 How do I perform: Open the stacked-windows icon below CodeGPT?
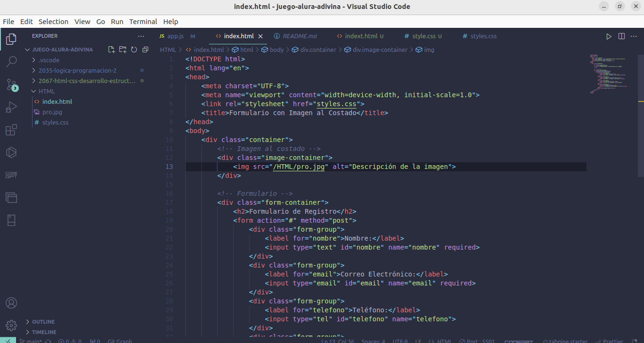pyautogui.click(x=11, y=198)
